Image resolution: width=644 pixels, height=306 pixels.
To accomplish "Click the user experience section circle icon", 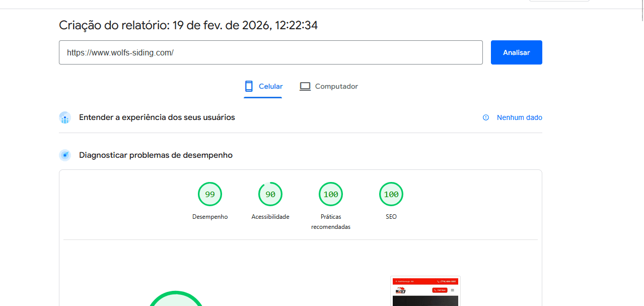I will point(65,117).
